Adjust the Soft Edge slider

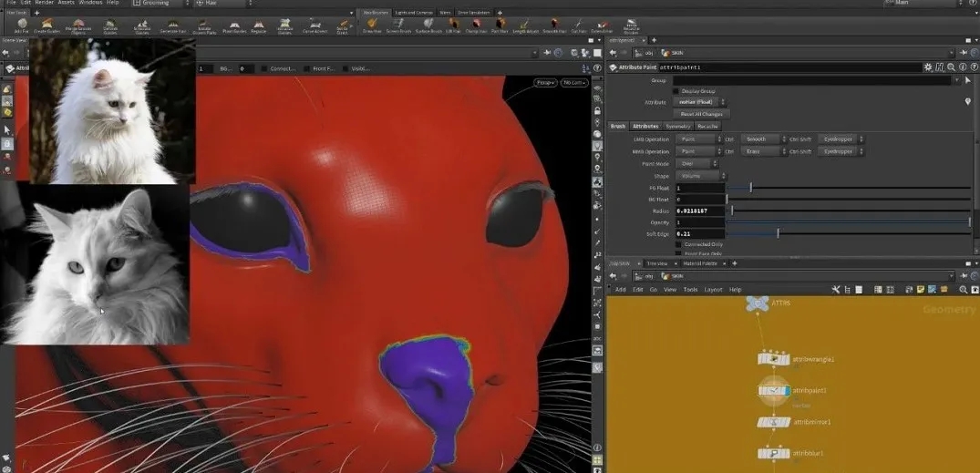849,233
